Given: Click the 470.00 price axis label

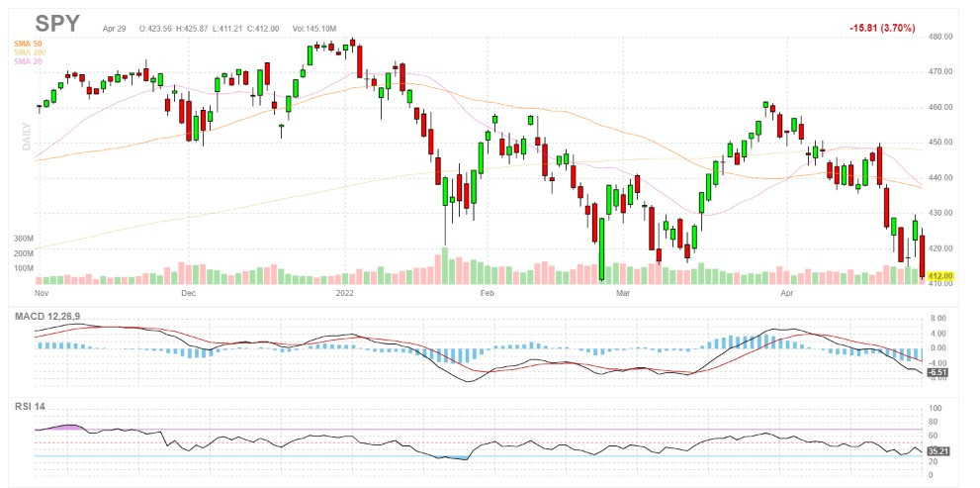Looking at the screenshot, I should (940, 72).
